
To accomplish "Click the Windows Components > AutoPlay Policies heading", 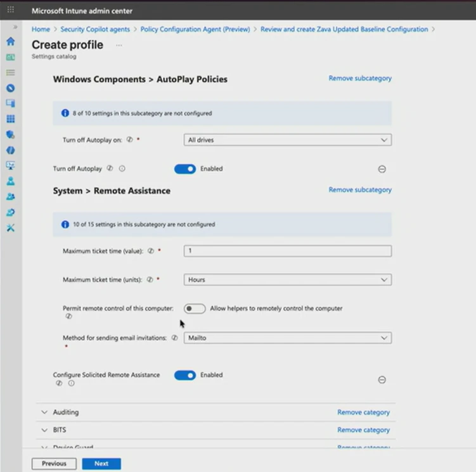I will pos(140,79).
